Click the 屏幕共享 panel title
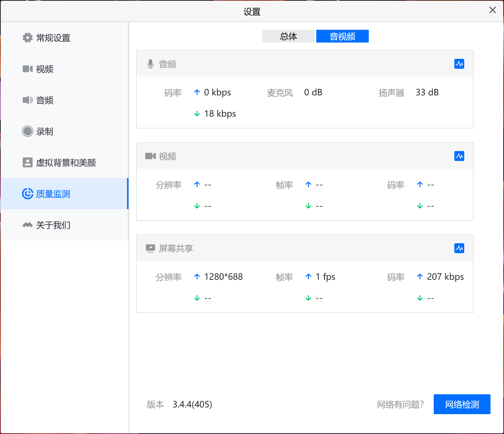Viewport: 504px width, 434px height. (x=176, y=249)
